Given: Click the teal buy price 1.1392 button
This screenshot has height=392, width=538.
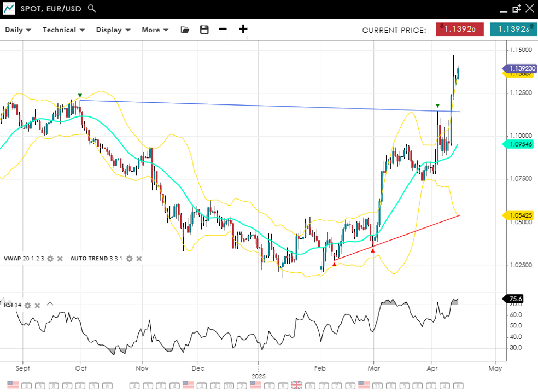Looking at the screenshot, I should [513, 30].
